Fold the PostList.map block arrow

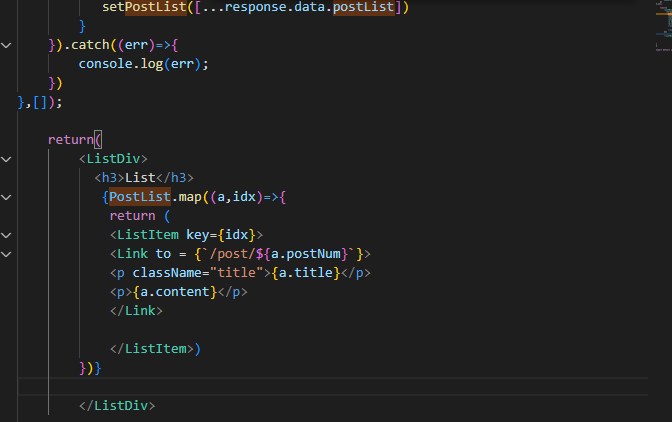[x=6, y=197]
